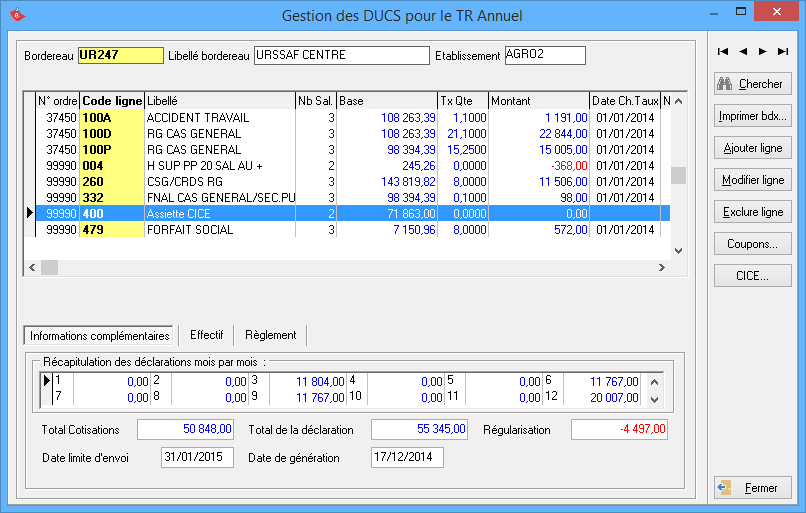Click Etablissement AGRO2 field
Screen dimensions: 806x513
545,55
